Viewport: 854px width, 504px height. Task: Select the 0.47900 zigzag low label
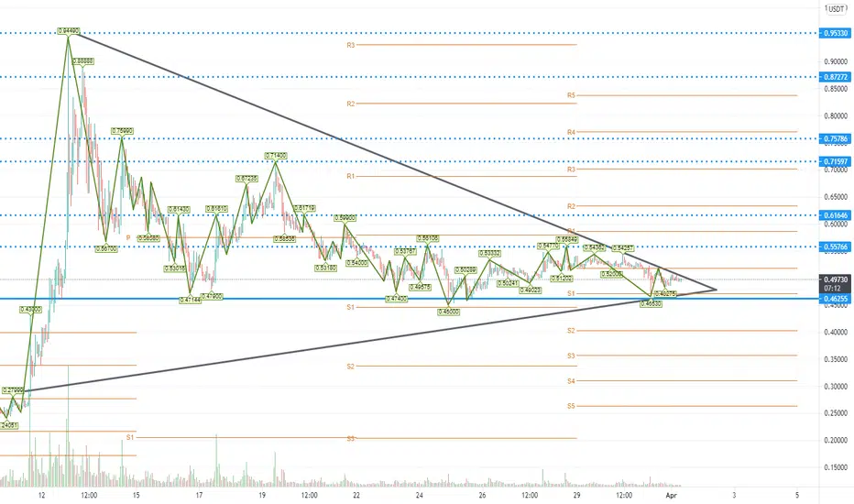(212, 297)
